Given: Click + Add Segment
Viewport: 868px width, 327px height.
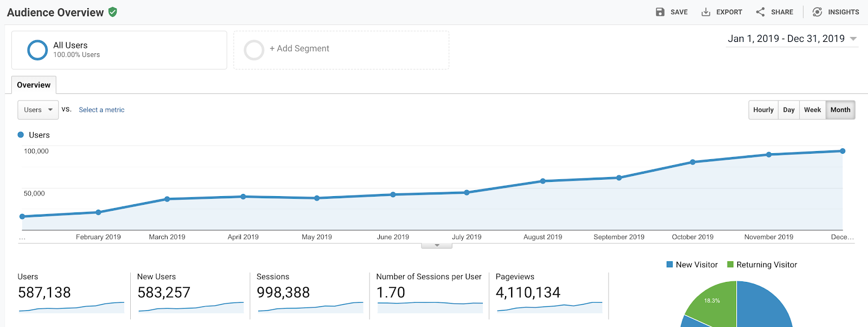Looking at the screenshot, I should pos(299,48).
